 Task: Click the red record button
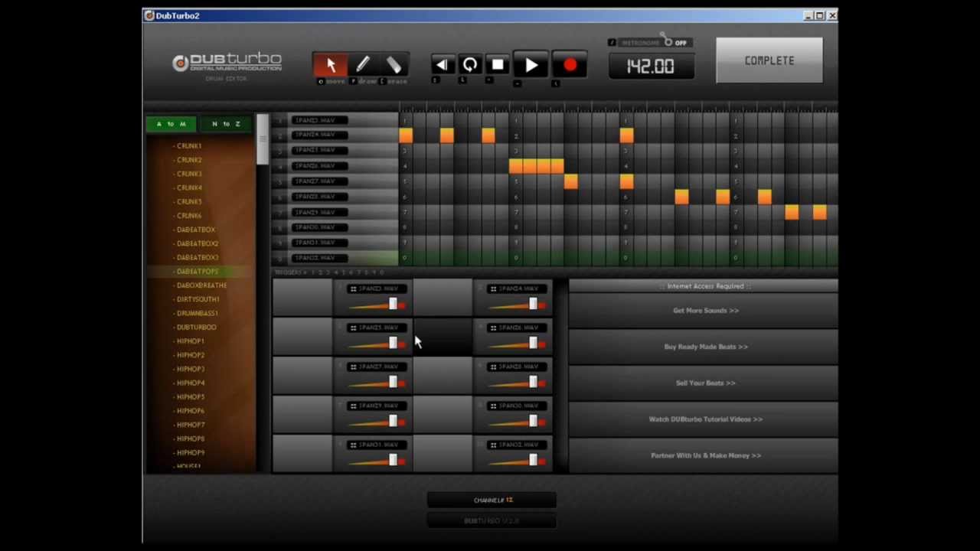point(570,66)
